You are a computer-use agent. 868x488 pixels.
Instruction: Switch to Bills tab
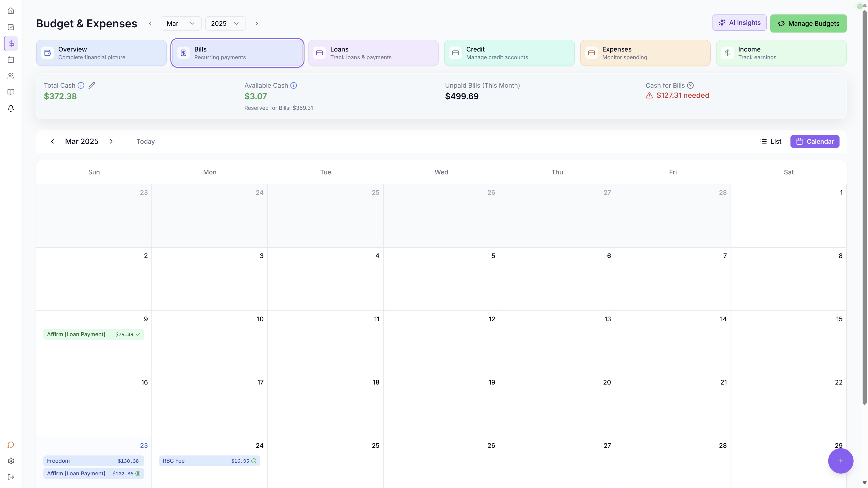click(237, 53)
